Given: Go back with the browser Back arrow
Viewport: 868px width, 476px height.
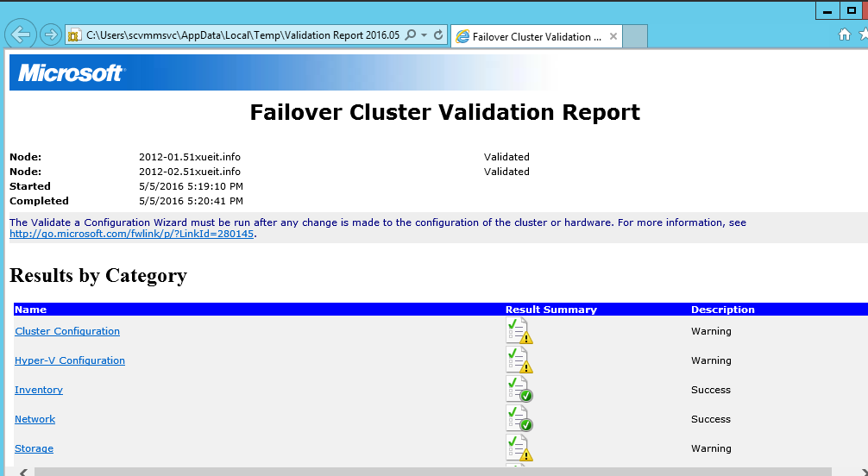Looking at the screenshot, I should coord(21,34).
